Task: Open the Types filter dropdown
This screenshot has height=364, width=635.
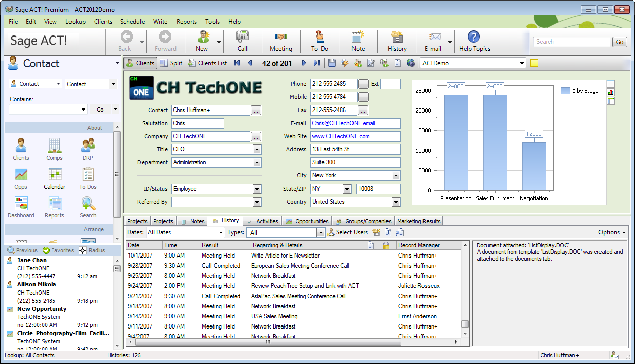Action: point(321,233)
